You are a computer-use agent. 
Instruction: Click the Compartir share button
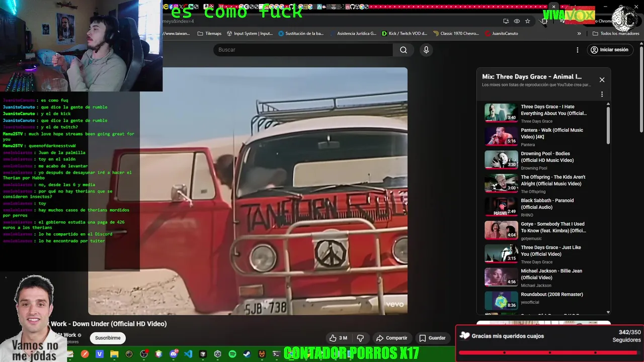coord(391,338)
